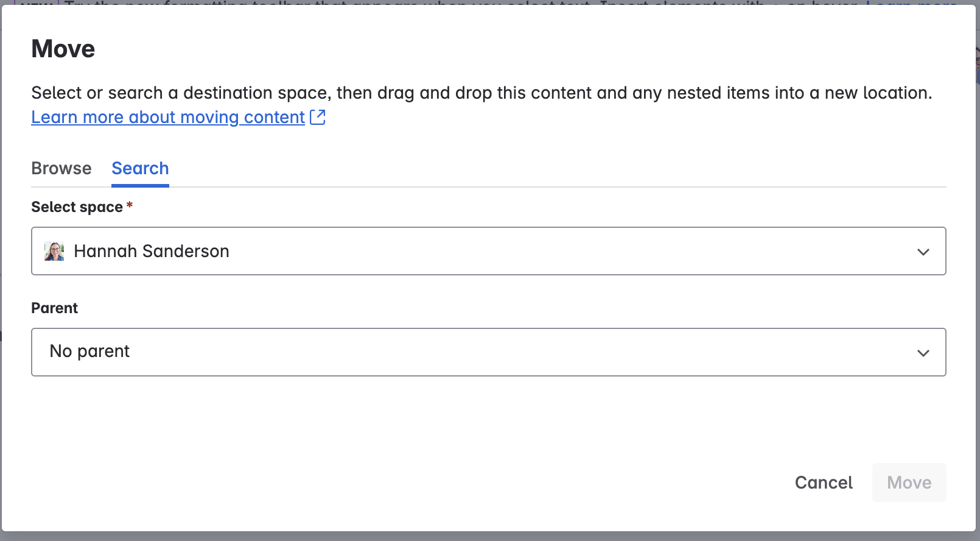Click the red required asterisk
Screen dimensions: 980x541
(x=130, y=206)
